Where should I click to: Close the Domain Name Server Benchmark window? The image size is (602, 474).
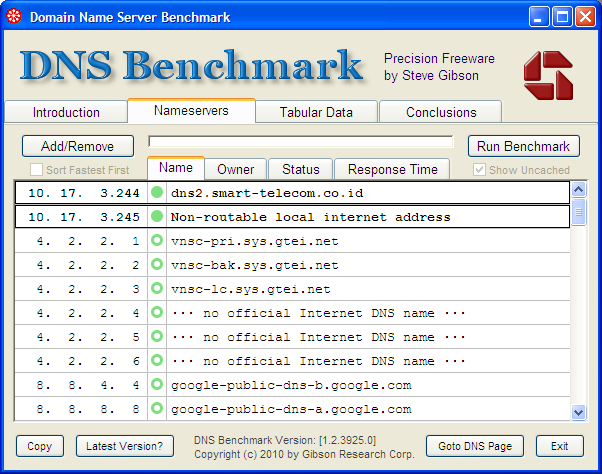click(x=585, y=17)
